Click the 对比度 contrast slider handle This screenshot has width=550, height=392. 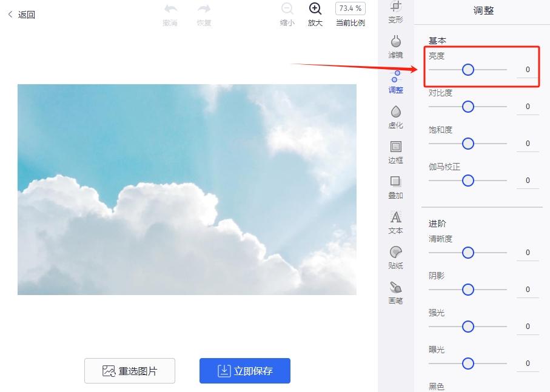coord(468,107)
